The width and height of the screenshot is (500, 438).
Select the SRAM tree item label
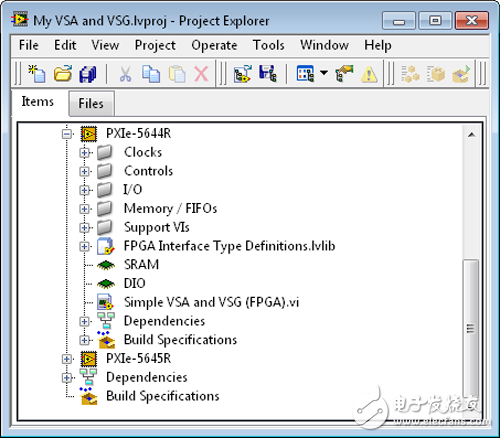click(x=141, y=265)
